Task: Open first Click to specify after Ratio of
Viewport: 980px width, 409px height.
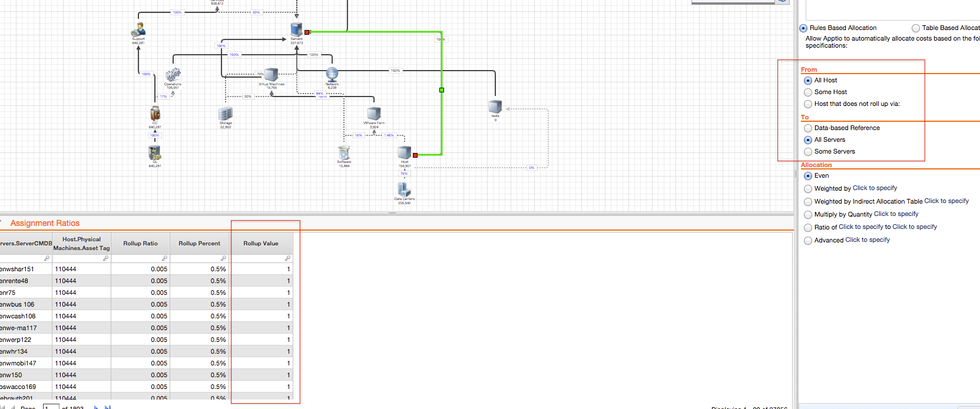Action: [861, 227]
